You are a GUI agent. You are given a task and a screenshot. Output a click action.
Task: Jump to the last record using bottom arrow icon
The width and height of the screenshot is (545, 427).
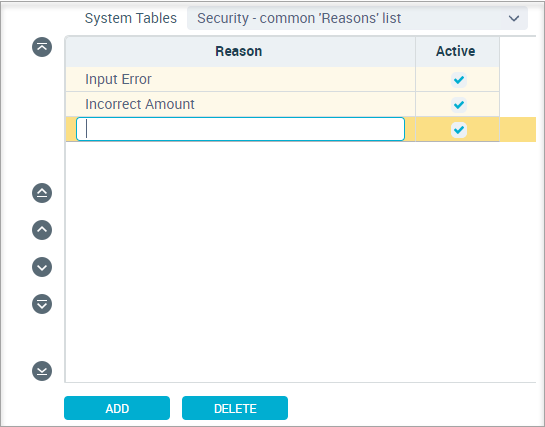click(x=42, y=371)
